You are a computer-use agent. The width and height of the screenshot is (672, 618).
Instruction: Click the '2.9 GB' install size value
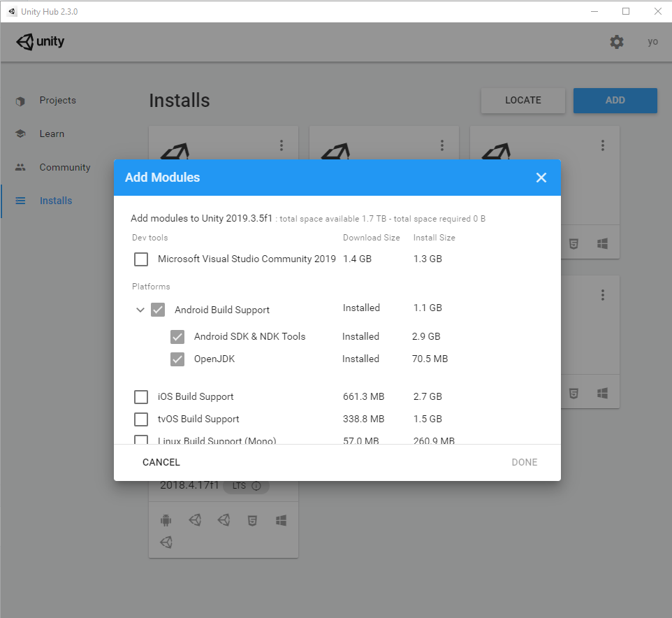[426, 337]
